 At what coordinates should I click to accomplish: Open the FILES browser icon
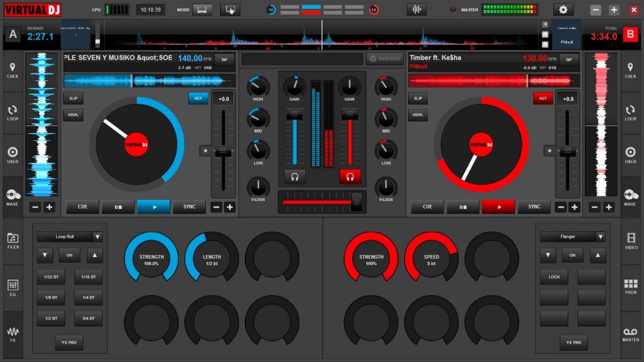pos(13,241)
